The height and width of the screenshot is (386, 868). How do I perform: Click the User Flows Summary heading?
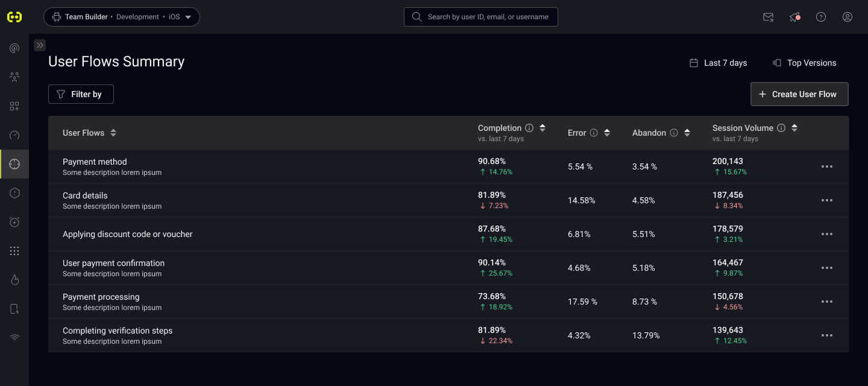point(116,62)
